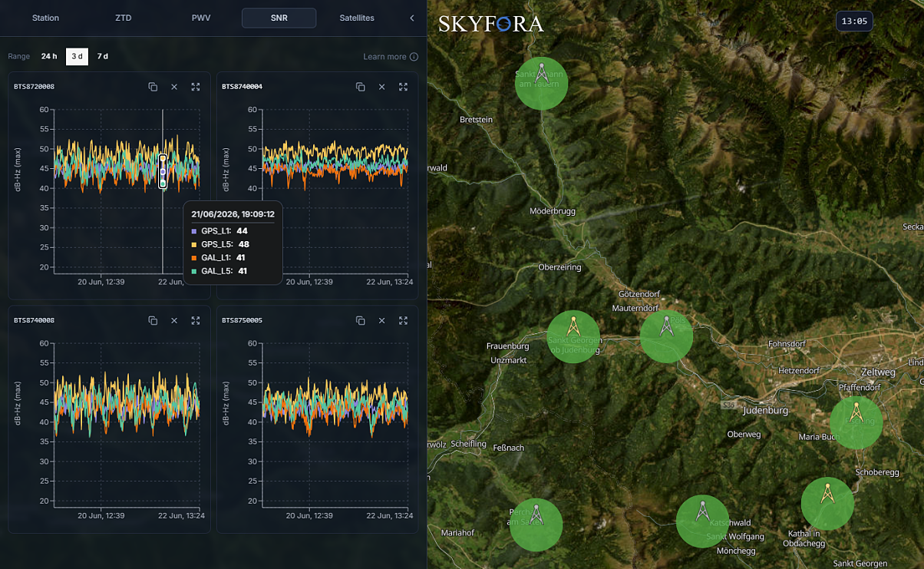Select the Sankt Georgen ob Judenburg station marker

[573, 336]
